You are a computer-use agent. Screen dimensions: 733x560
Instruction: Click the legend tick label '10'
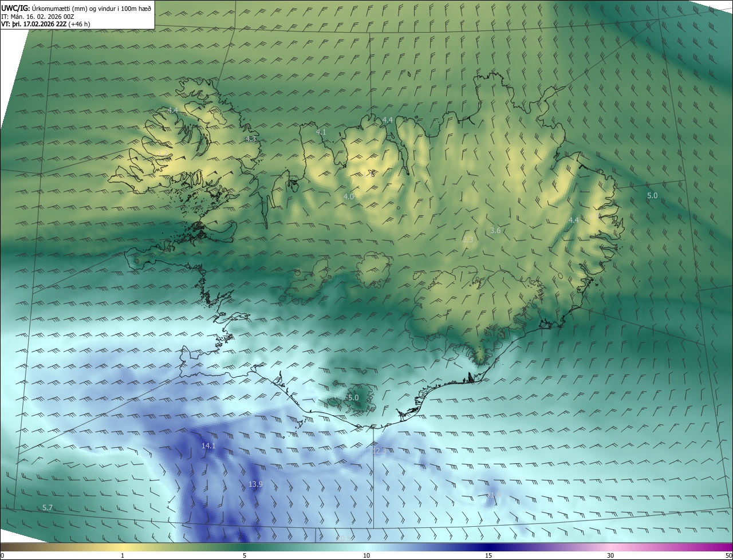coord(366,555)
